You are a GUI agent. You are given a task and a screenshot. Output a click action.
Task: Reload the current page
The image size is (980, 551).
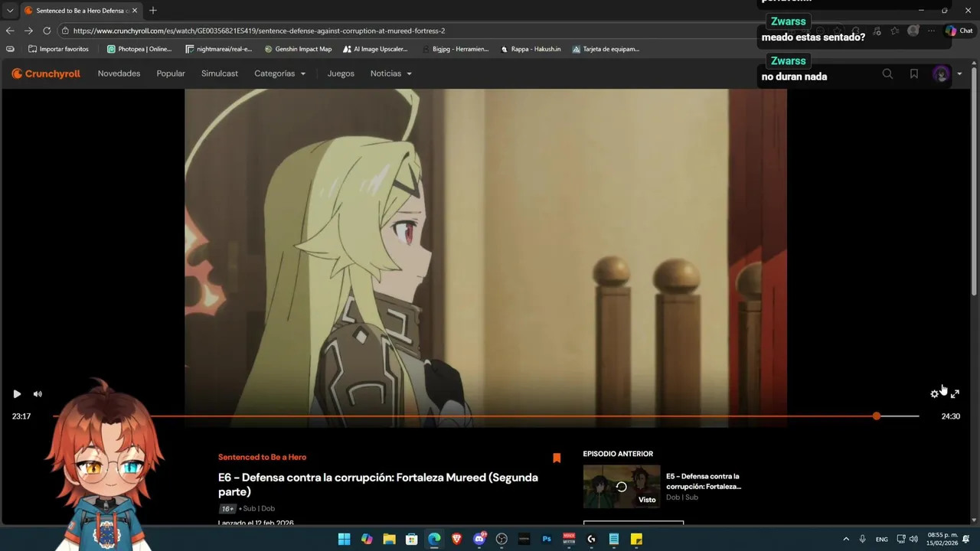[x=47, y=31]
